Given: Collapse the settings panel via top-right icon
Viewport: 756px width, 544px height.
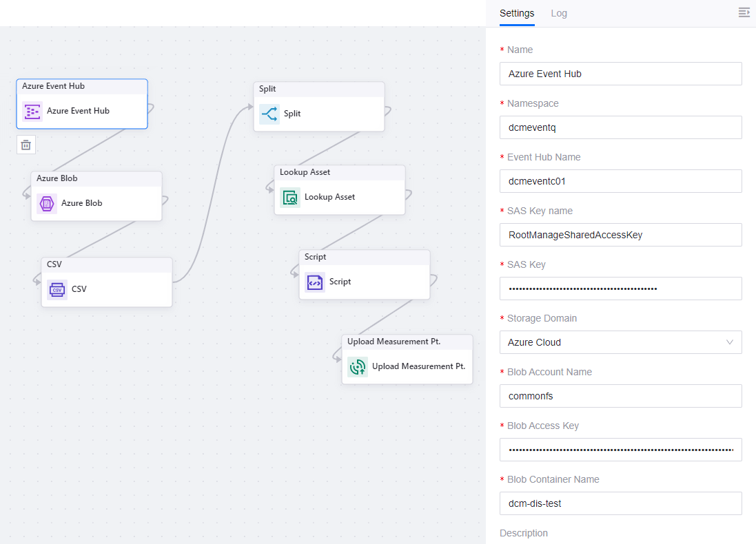Looking at the screenshot, I should tap(744, 12).
